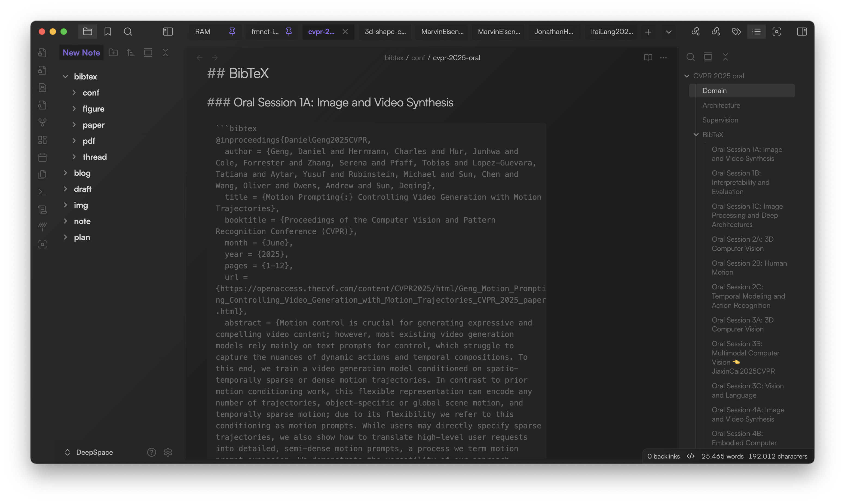Switch to the 3d-shape-c... tab
Screen dimensions: 845x504
[x=385, y=32]
